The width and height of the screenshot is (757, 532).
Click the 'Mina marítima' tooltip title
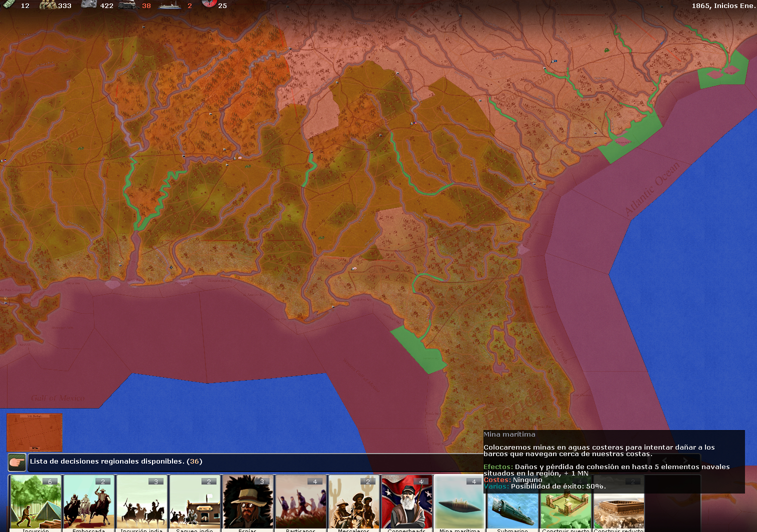(509, 434)
